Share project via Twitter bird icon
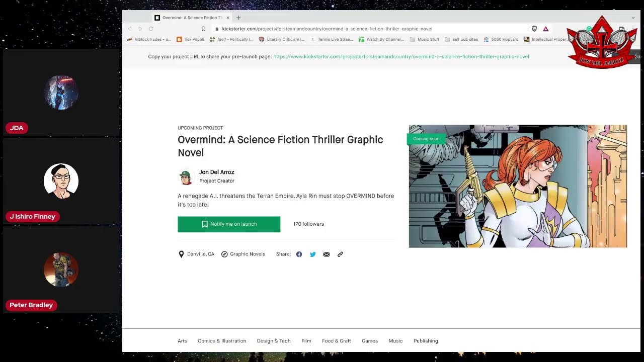This screenshot has height=362, width=644. [312, 254]
